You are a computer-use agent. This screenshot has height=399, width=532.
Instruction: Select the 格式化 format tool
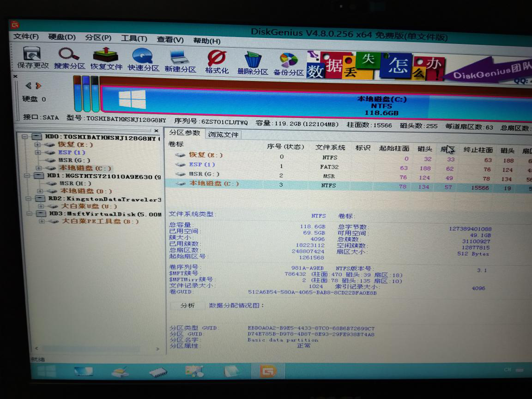[217, 62]
